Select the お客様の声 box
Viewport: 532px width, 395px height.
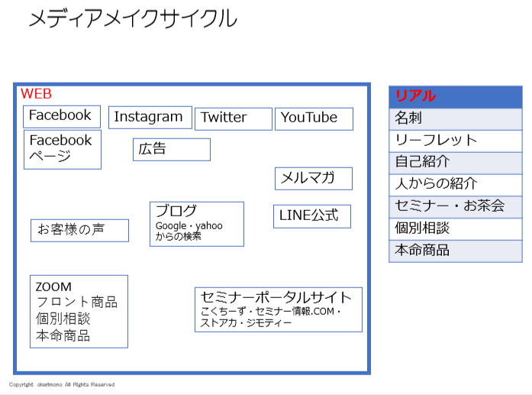pos(79,230)
